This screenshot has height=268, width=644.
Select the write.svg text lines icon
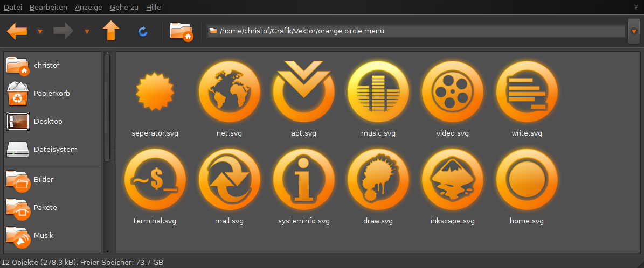[x=527, y=91]
